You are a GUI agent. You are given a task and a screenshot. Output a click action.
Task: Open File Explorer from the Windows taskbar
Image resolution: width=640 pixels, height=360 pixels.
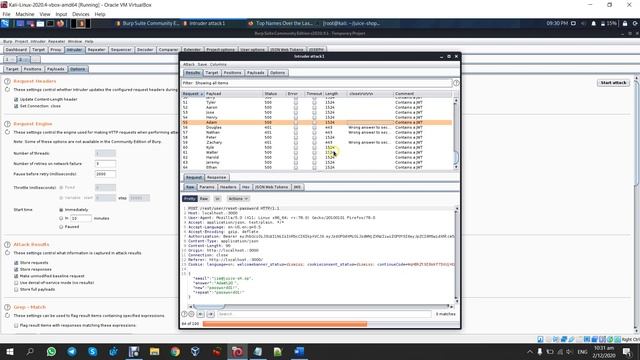coord(154,351)
